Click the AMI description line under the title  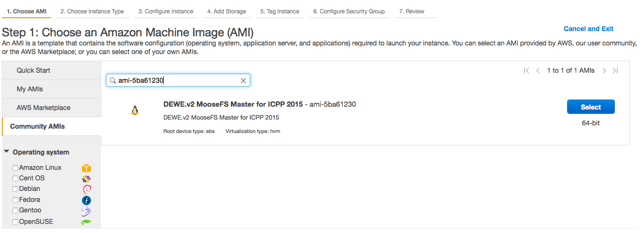[221, 117]
